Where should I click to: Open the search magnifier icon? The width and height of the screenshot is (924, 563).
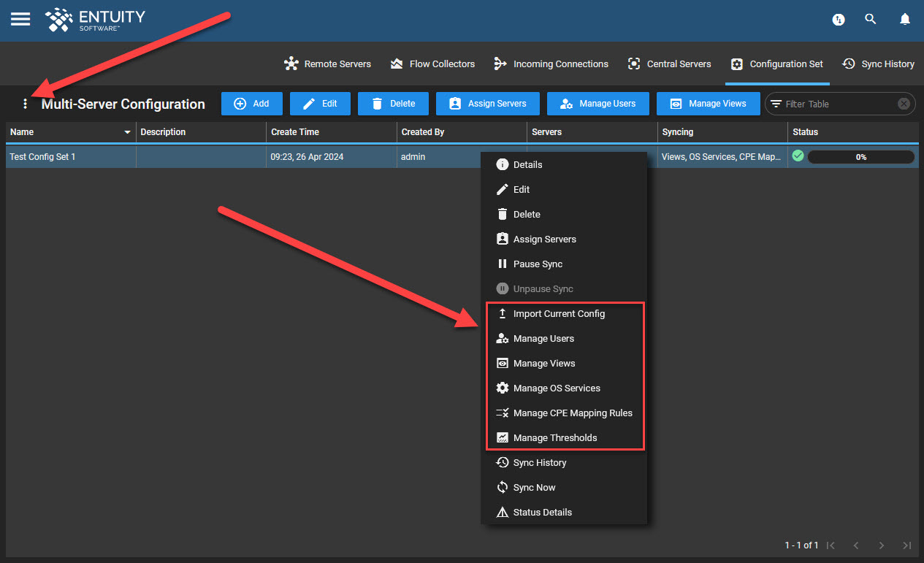tap(871, 20)
